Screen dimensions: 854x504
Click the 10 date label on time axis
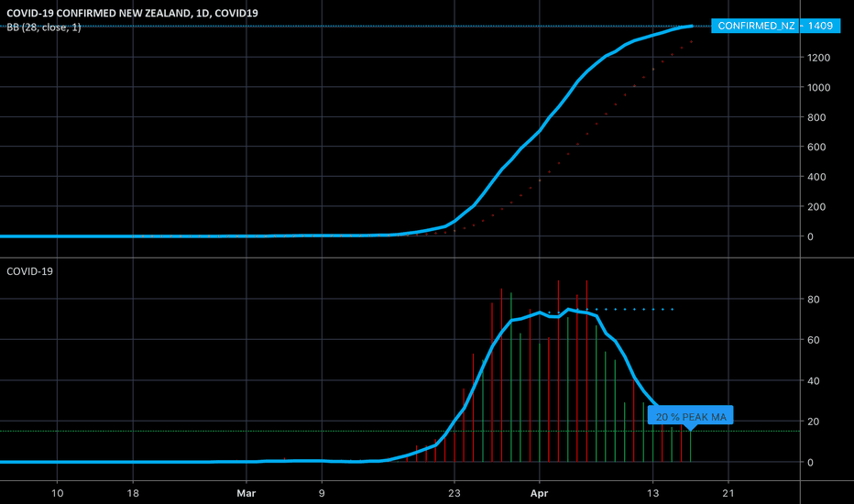[57, 494]
